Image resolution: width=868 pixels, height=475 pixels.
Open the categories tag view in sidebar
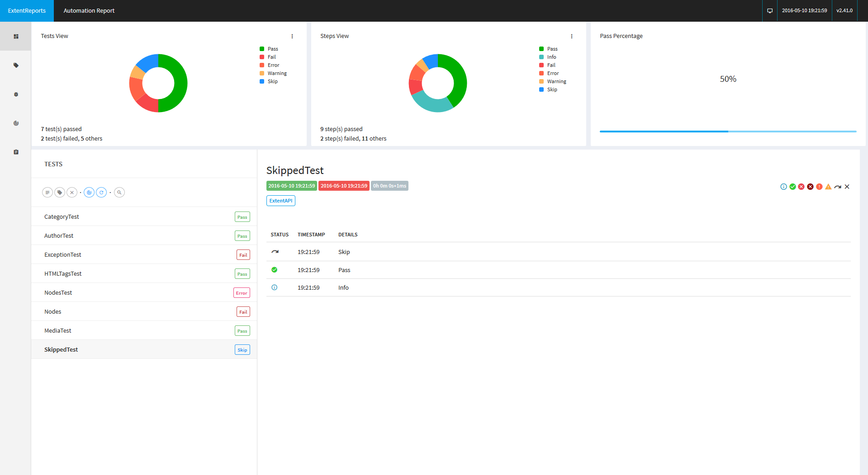pyautogui.click(x=16, y=66)
